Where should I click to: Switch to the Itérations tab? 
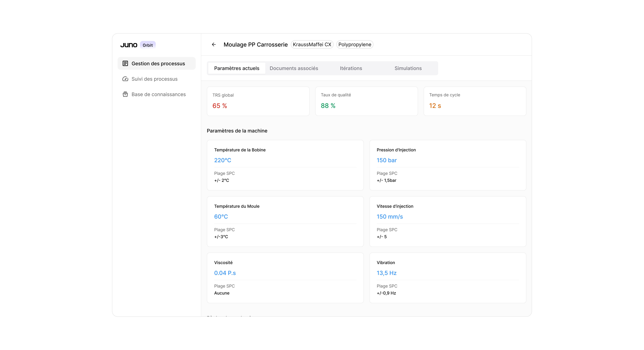click(x=351, y=68)
